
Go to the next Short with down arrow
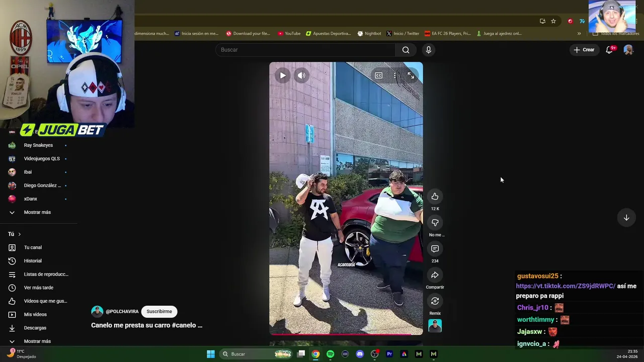pyautogui.click(x=626, y=218)
